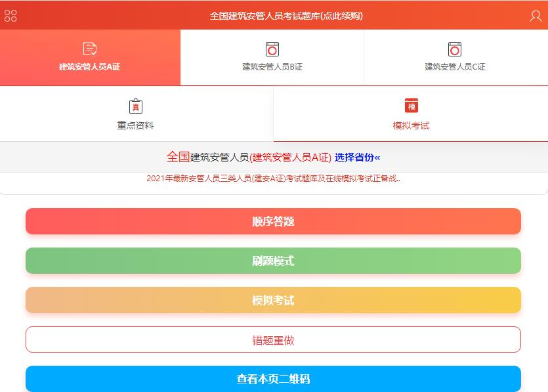Click the 重点资料 clipboard icon

(136, 106)
